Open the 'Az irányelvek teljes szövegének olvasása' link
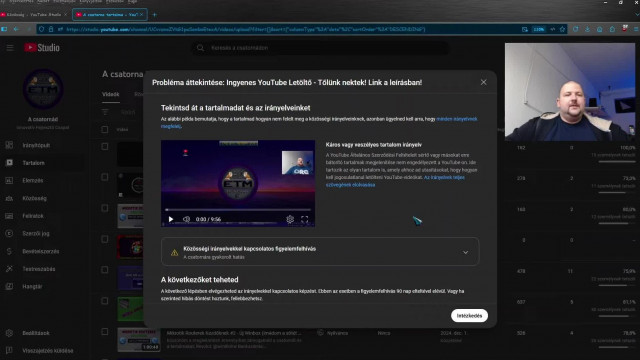This screenshot has width=640, height=360. pos(395,181)
